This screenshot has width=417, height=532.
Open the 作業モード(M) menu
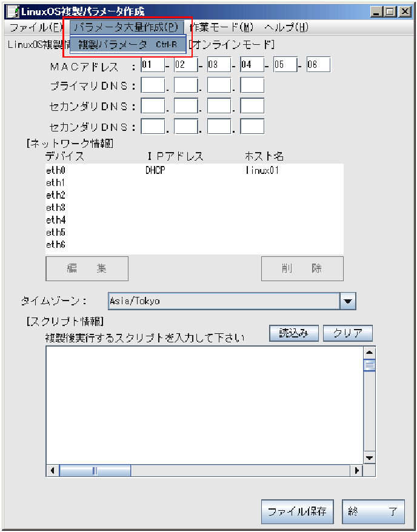coord(221,27)
